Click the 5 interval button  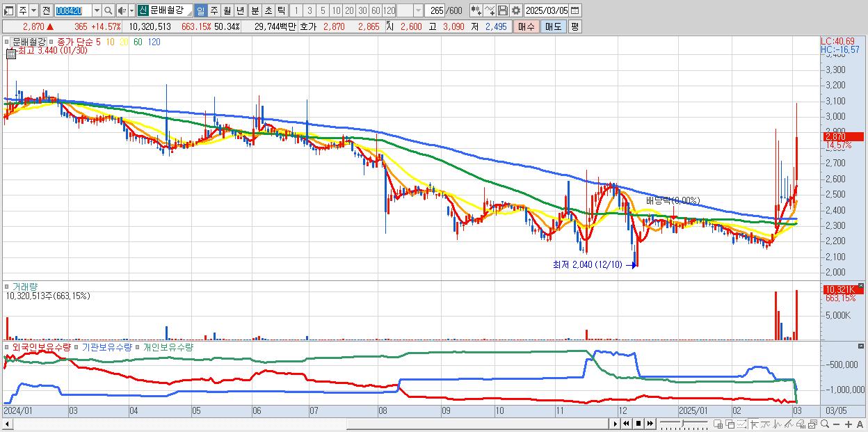[323, 11]
